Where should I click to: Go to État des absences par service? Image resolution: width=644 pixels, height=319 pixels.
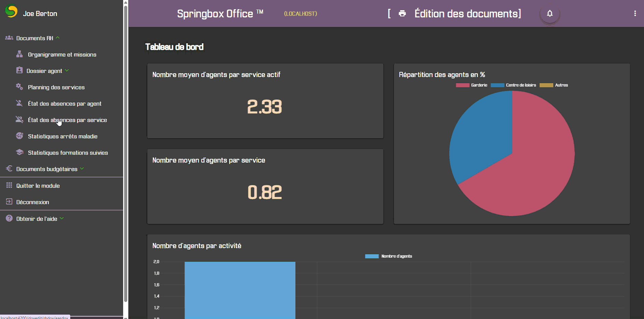[x=68, y=120]
